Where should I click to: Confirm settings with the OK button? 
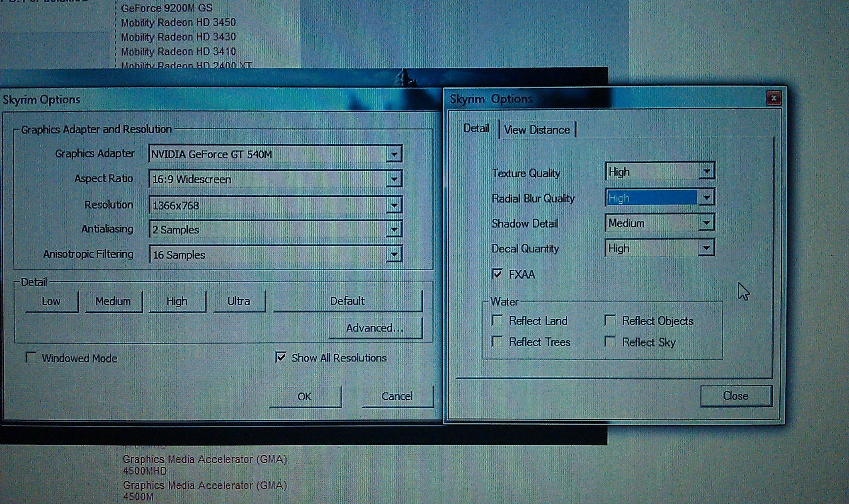pos(305,397)
